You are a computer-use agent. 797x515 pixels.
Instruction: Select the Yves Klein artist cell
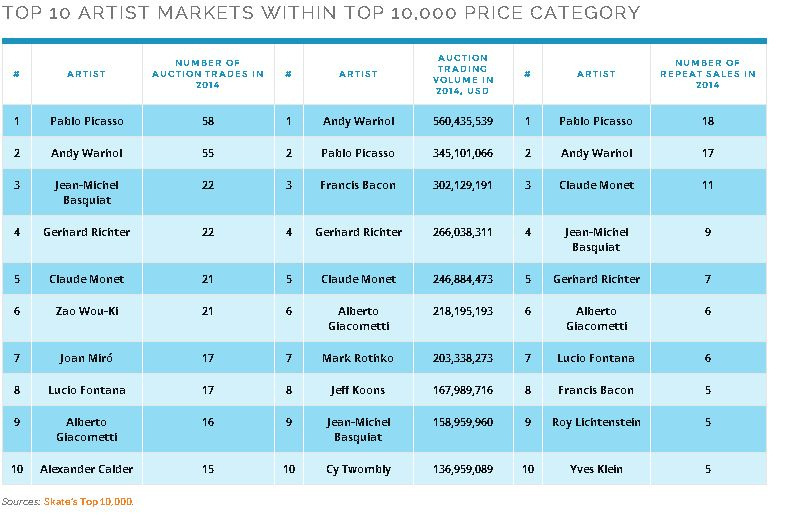598,469
